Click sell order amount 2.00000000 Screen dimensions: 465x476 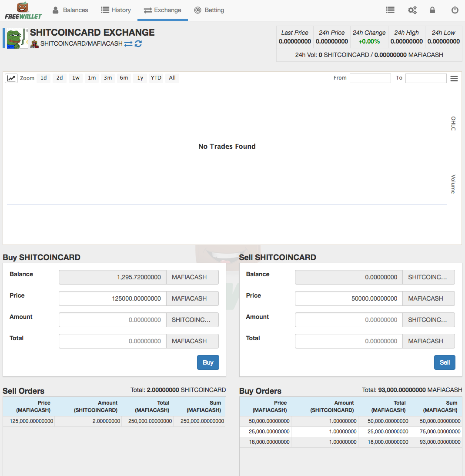click(106, 421)
